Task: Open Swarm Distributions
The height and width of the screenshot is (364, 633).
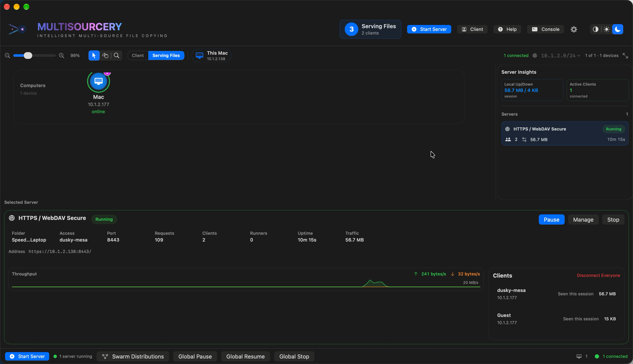Action: coord(133,356)
